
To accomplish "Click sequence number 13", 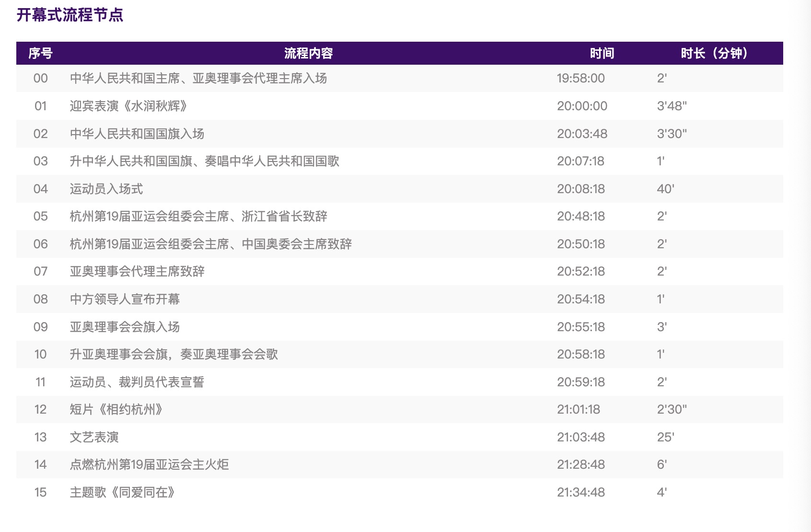I will pyautogui.click(x=41, y=437).
